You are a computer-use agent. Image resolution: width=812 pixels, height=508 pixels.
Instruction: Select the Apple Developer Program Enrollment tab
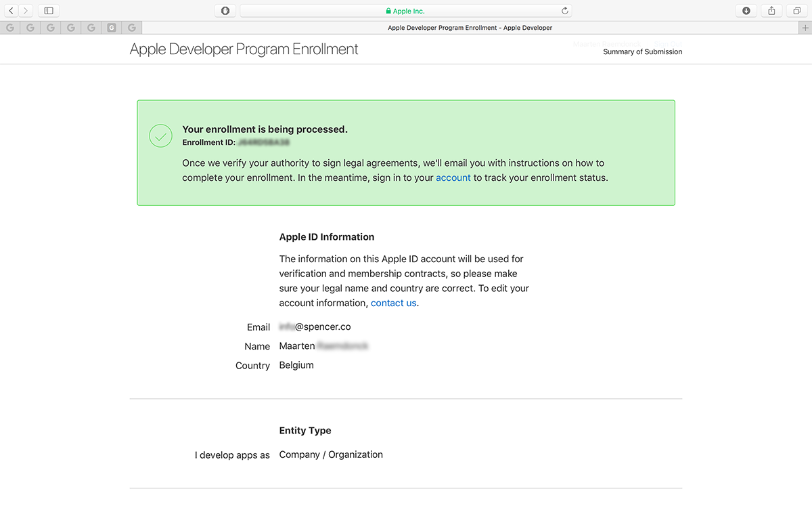point(470,28)
